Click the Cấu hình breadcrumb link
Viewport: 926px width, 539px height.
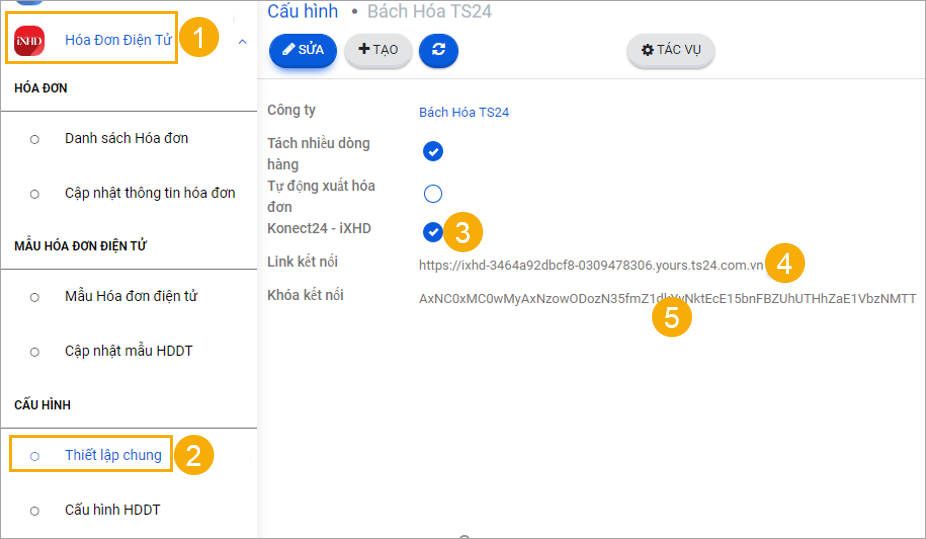coord(302,11)
